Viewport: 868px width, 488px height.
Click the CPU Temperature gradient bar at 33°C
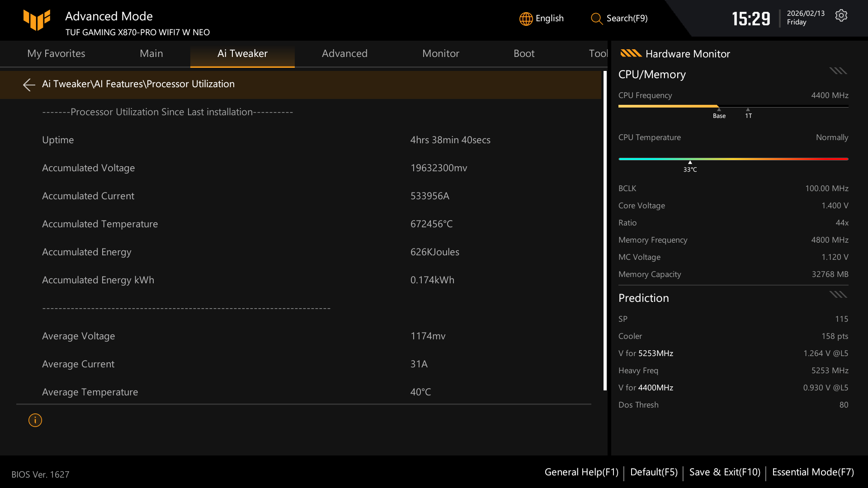tap(690, 159)
